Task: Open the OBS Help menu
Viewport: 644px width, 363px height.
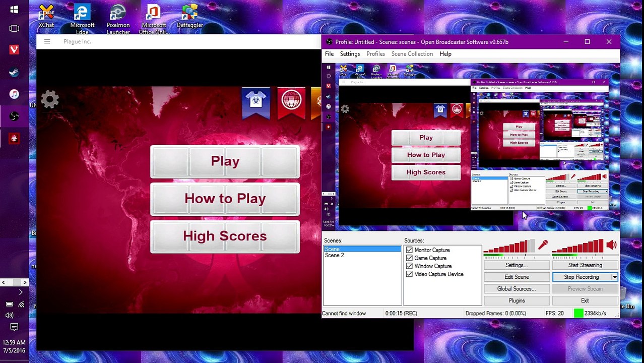Action: click(445, 54)
